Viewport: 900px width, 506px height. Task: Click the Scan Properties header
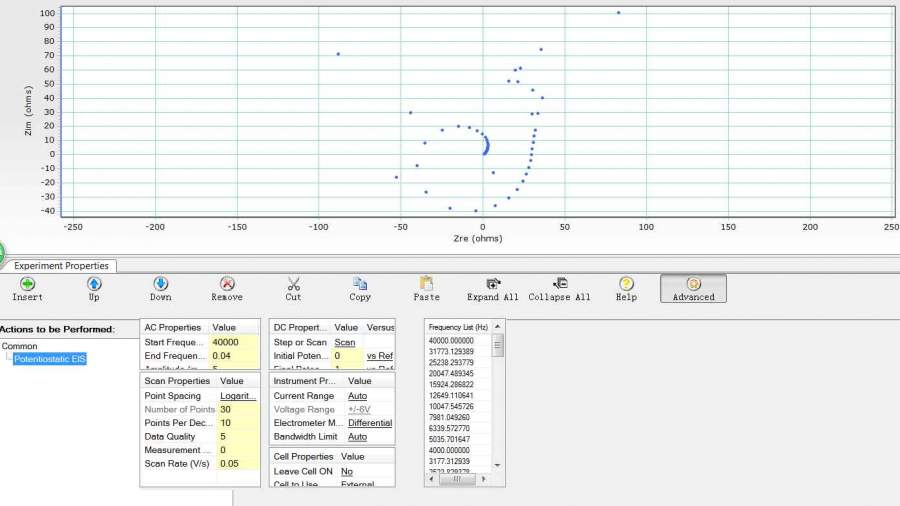177,381
